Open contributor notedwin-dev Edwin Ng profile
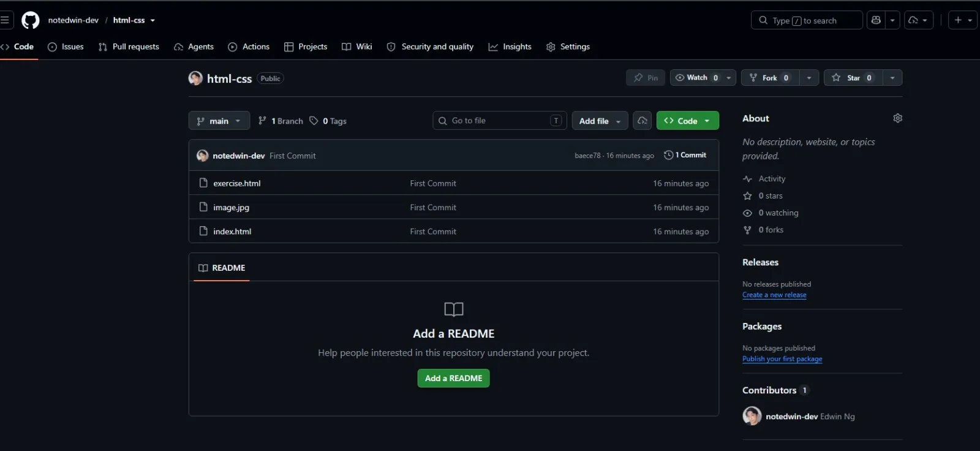The image size is (980, 451). [x=810, y=417]
